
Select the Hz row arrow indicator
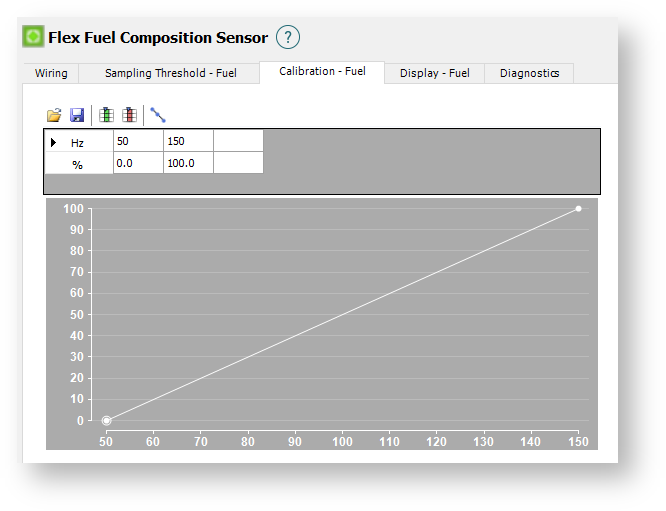(x=53, y=142)
